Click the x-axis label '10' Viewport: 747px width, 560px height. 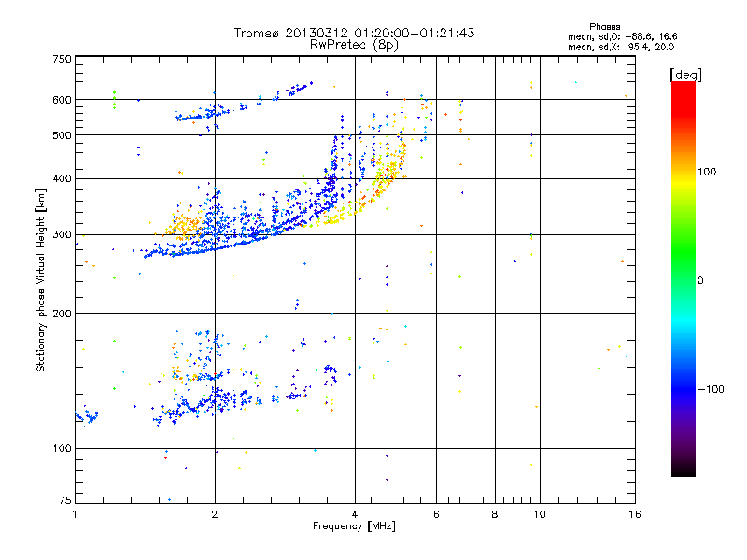540,514
